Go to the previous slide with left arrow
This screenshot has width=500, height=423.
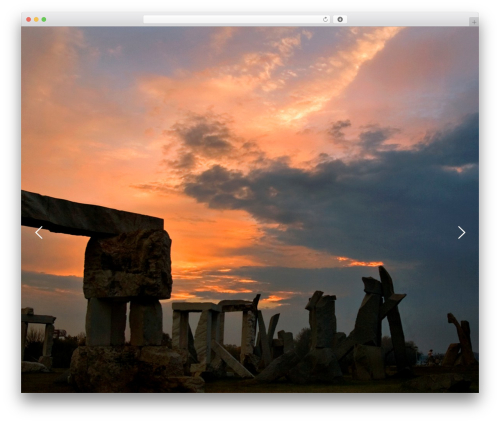click(39, 233)
